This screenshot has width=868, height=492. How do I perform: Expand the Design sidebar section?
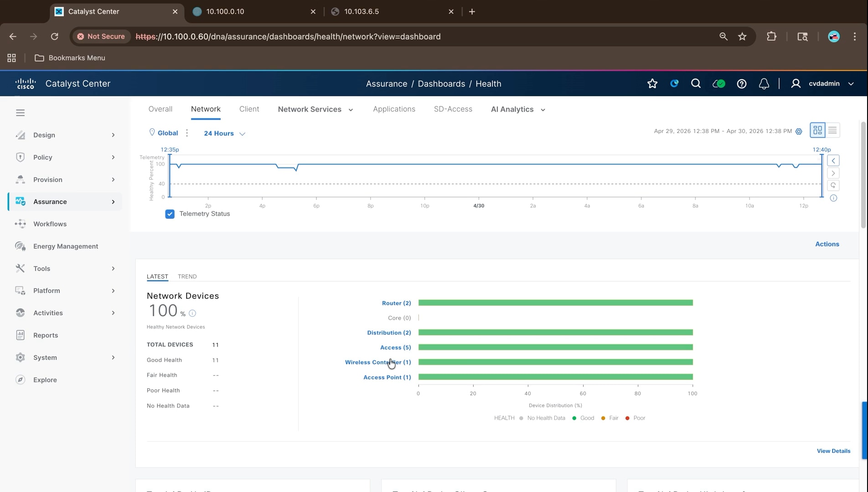pos(65,135)
